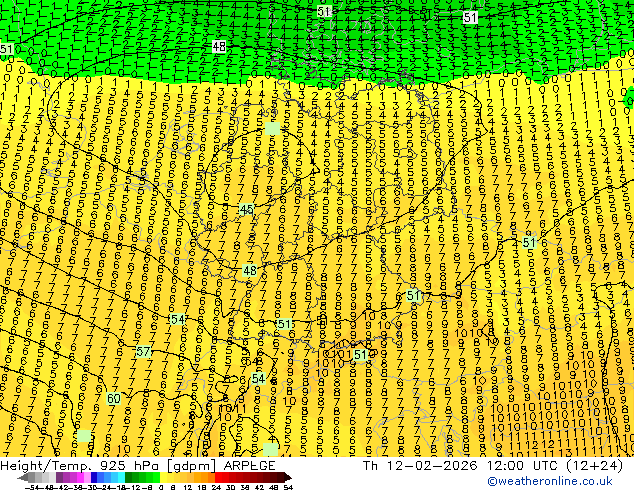Viewport: 634px width, 490px height.
Task: Click the grey arrow at the legend's -54 end
Action: [23, 478]
